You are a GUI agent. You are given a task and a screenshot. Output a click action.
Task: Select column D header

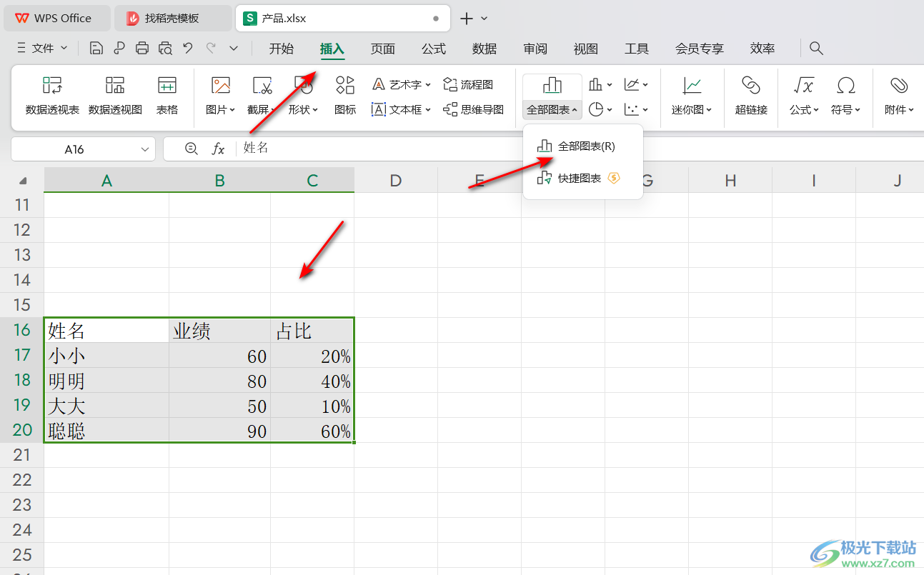[x=396, y=181]
